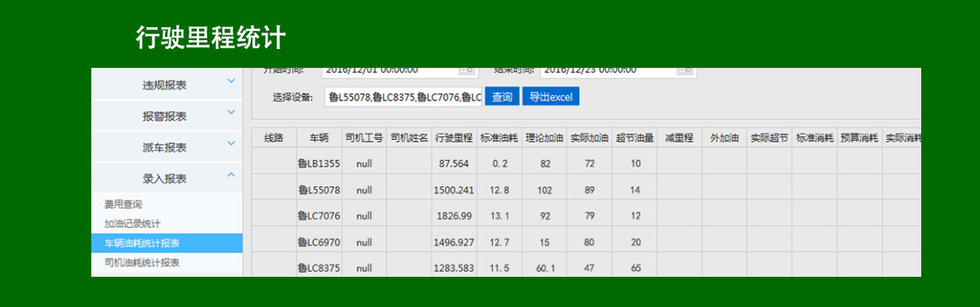Screen dimensions: 980x307
Task: Select vehicle cell 鲁LC7076
Action: pos(318,216)
